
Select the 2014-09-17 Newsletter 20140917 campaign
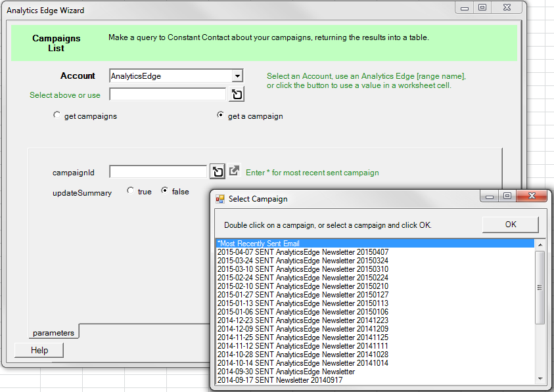pos(375,380)
